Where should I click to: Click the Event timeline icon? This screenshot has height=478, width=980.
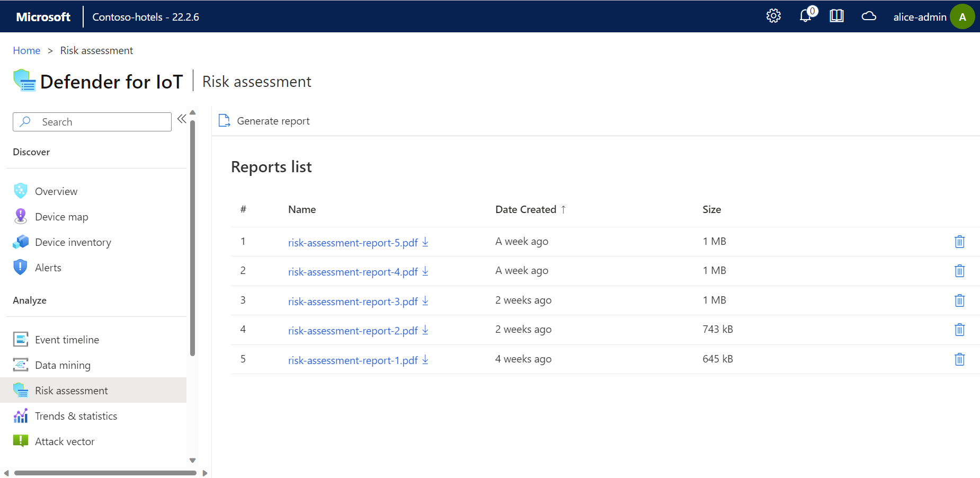[21, 339]
